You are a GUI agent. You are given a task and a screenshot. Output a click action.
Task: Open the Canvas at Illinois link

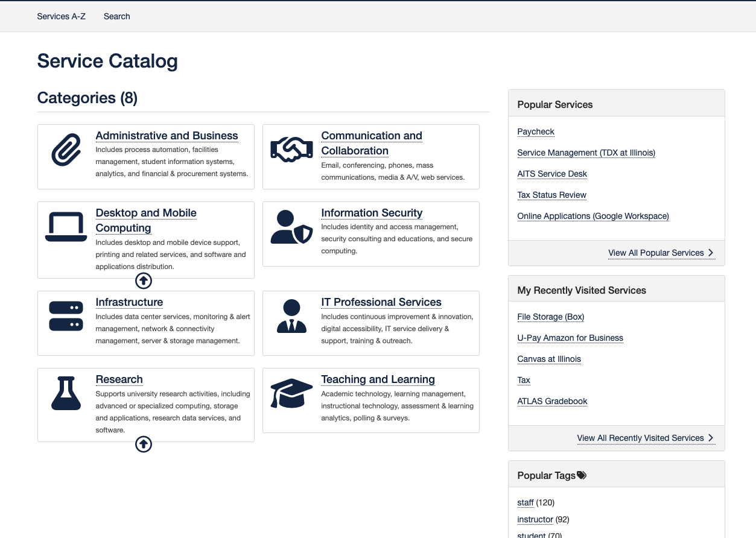pos(549,359)
